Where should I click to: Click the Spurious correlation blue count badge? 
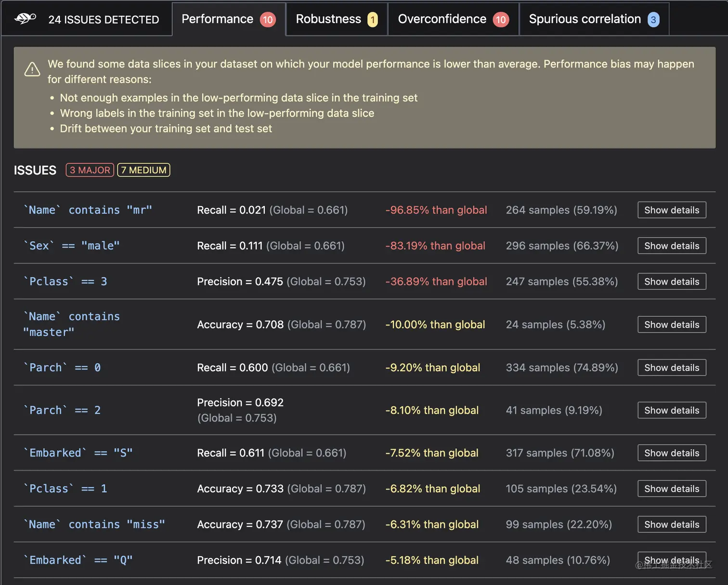[x=653, y=20]
